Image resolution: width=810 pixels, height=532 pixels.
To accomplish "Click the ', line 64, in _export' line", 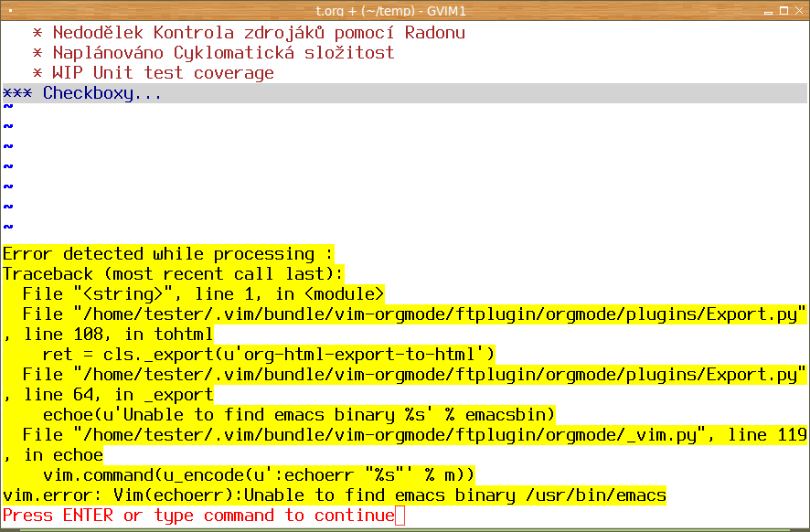I will point(108,395).
